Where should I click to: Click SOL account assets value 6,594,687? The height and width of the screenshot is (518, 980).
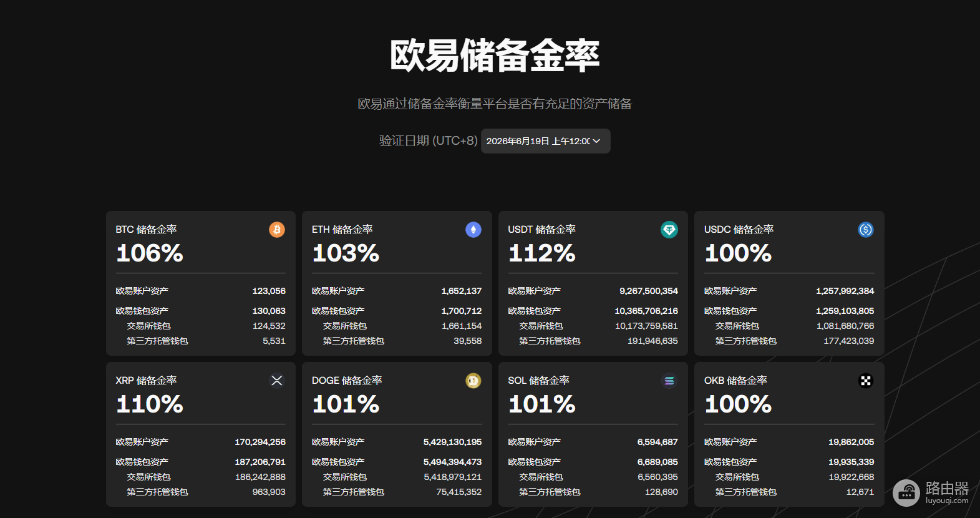tap(657, 442)
